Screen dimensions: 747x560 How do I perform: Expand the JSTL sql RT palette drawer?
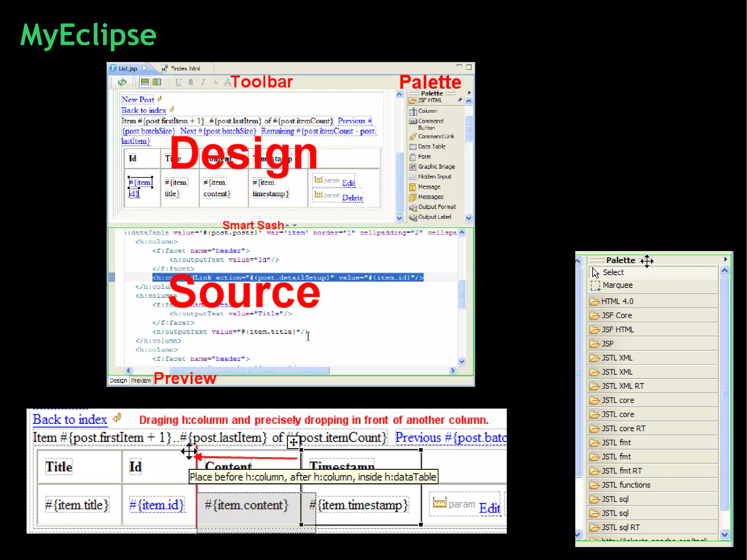click(653, 528)
